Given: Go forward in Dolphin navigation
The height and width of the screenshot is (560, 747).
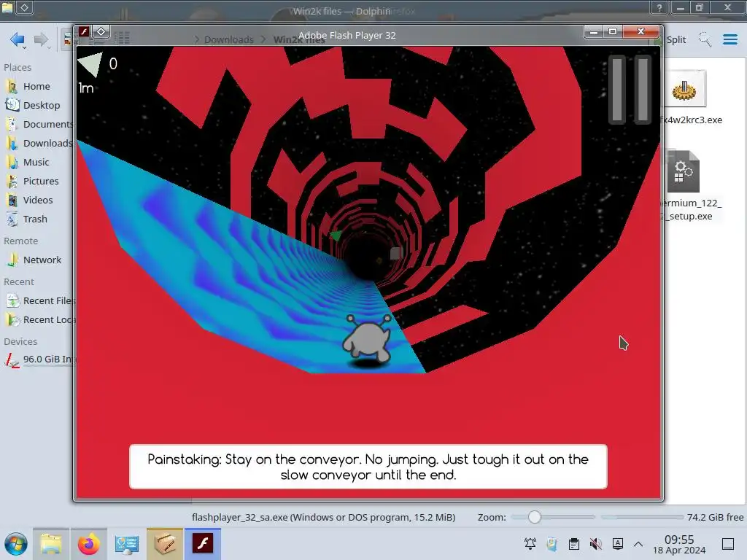Looking at the screenshot, I should 42,39.
